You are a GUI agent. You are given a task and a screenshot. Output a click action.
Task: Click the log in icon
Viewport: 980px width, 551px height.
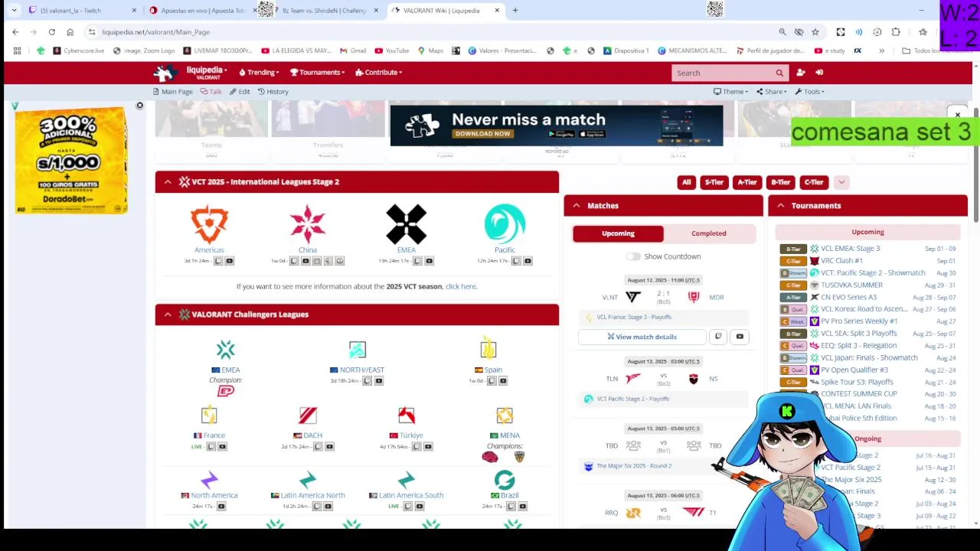click(x=819, y=72)
